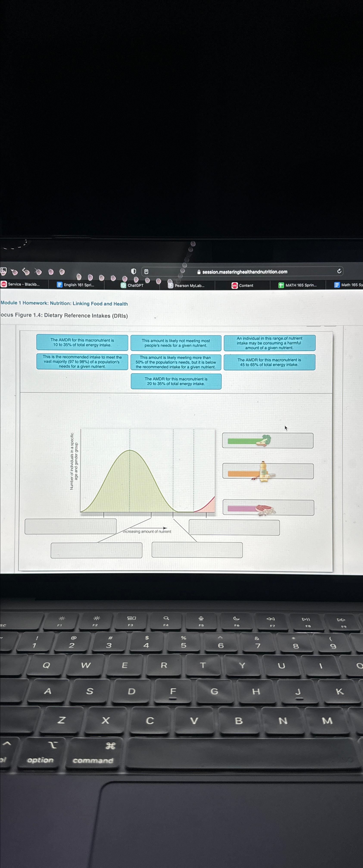Open the Math 165 Sy... tab
This screenshot has width=363, height=868.
(348, 285)
